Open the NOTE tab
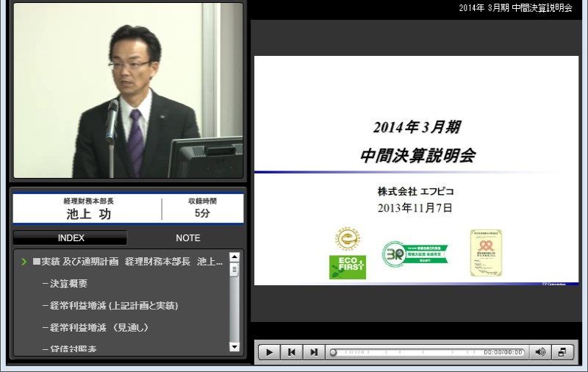The width and height of the screenshot is (588, 372). [188, 237]
